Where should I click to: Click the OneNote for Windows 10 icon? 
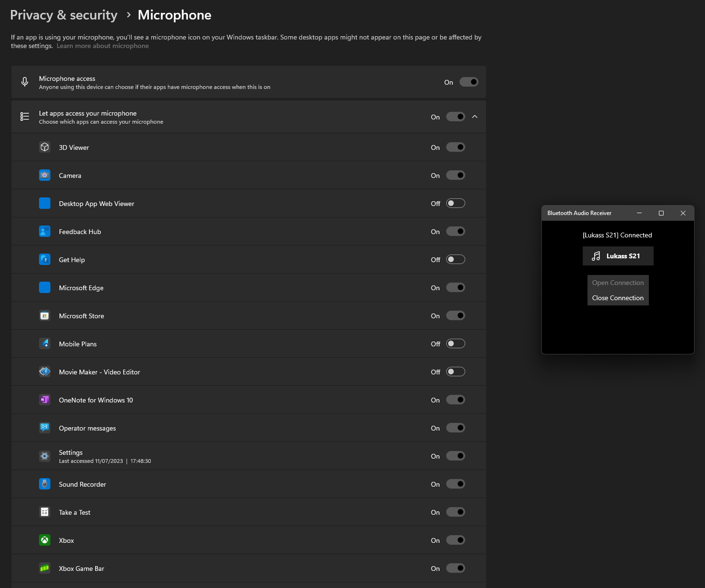point(45,400)
